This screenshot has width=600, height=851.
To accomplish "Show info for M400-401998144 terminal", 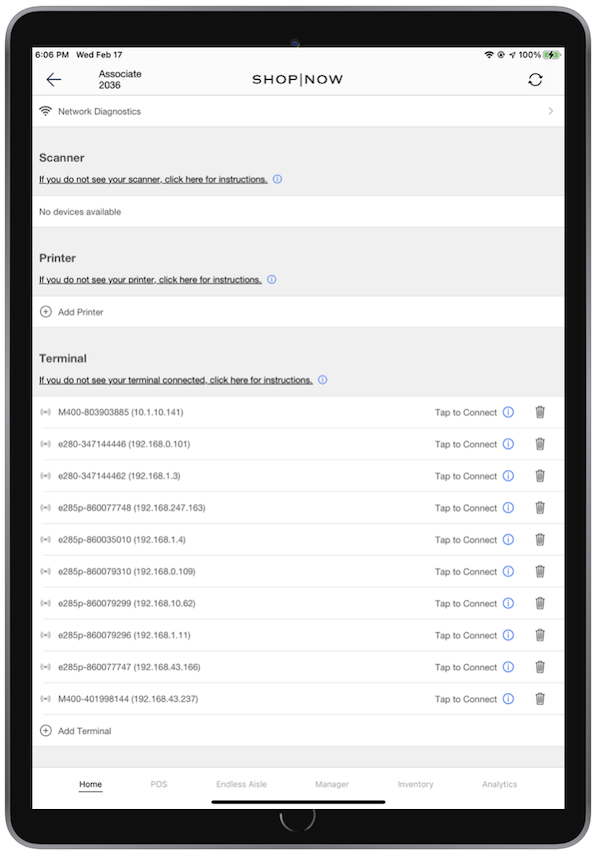I will point(508,699).
